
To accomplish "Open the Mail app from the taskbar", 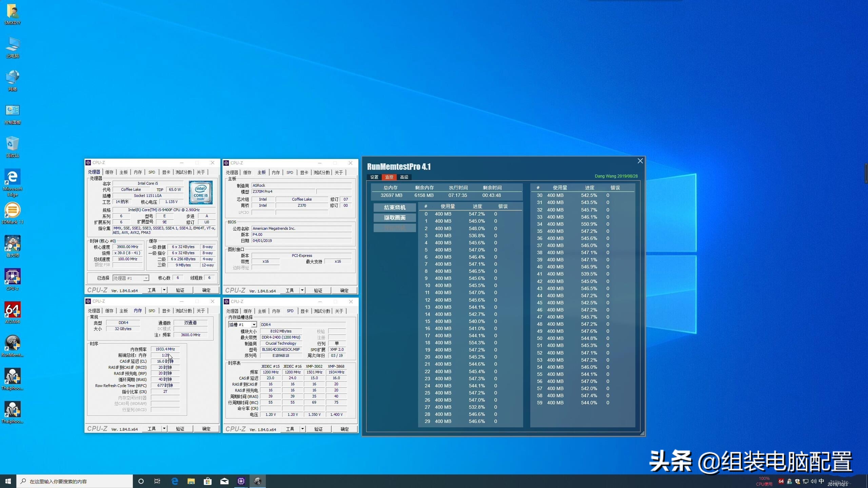I will (224, 481).
